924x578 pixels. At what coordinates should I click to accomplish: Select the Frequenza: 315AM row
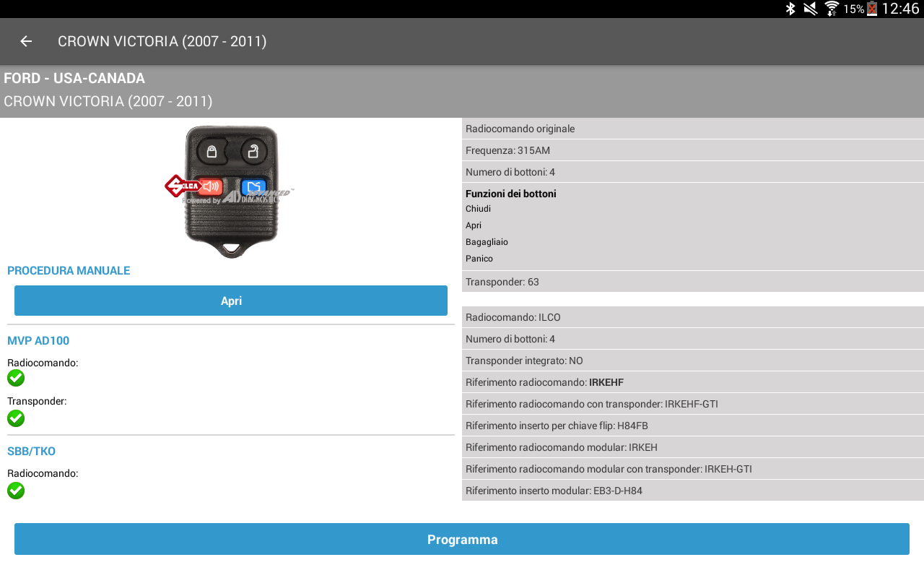click(x=693, y=150)
